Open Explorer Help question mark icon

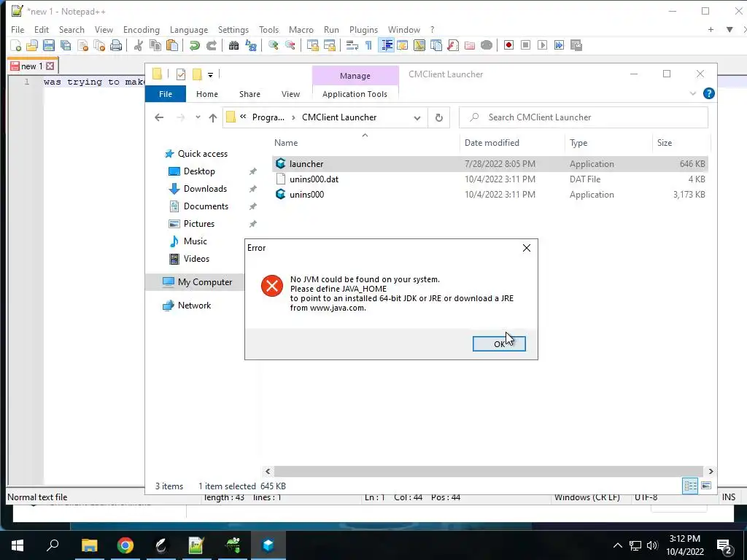(709, 93)
